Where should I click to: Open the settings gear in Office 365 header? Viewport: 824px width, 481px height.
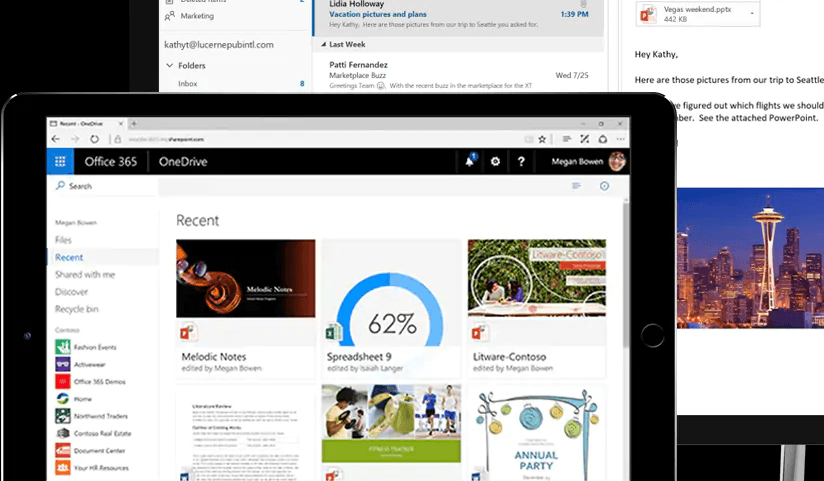(495, 161)
